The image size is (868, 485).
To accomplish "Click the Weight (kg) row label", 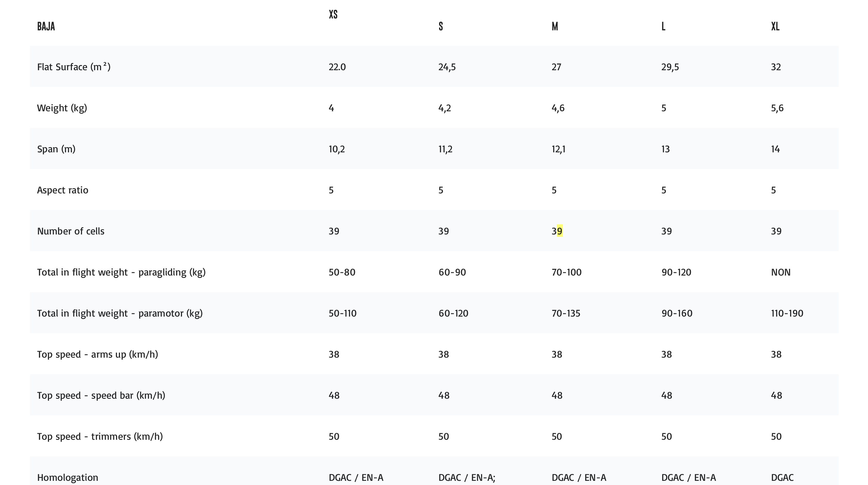I will 62,108.
